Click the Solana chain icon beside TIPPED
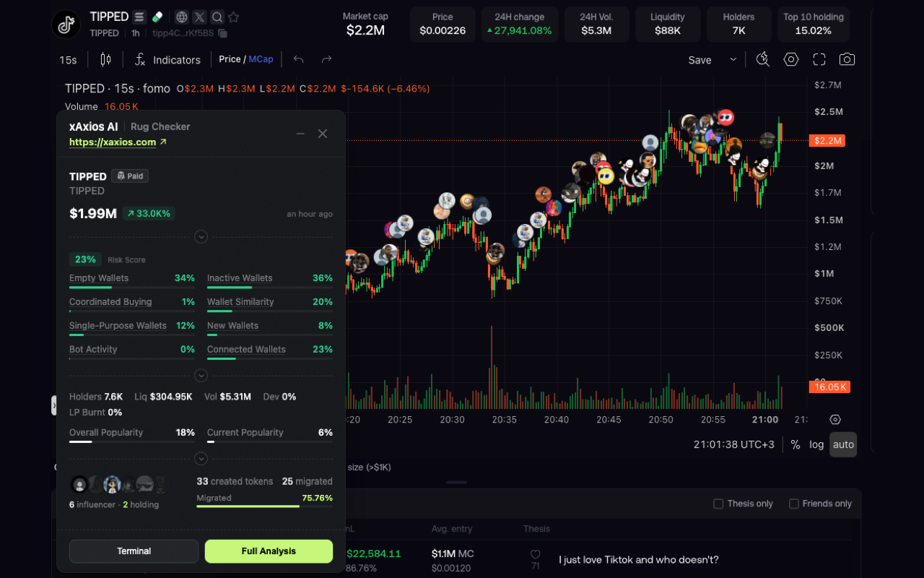 pos(140,17)
